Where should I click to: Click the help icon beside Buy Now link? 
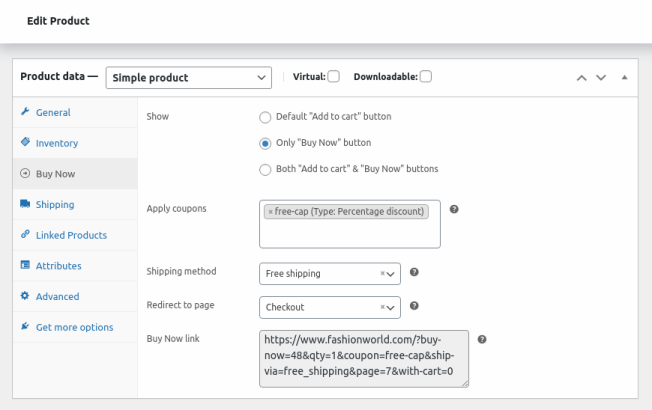coord(482,339)
